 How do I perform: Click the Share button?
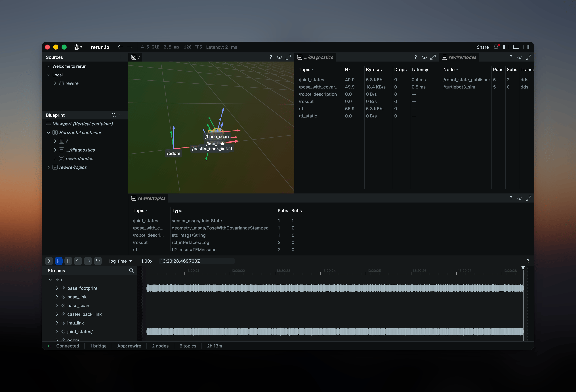pos(483,47)
